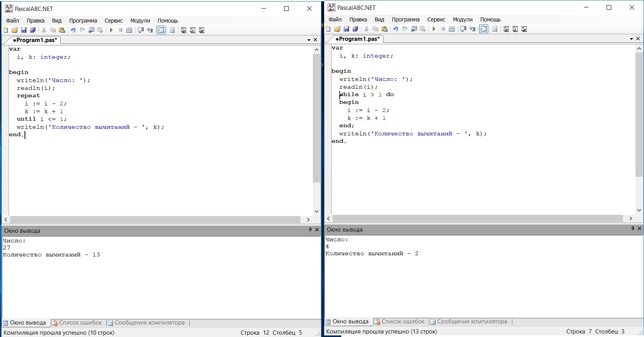The image size is (644, 337).
Task: Close Окно вывода panel in repeat-loop window
Action: tap(317, 230)
